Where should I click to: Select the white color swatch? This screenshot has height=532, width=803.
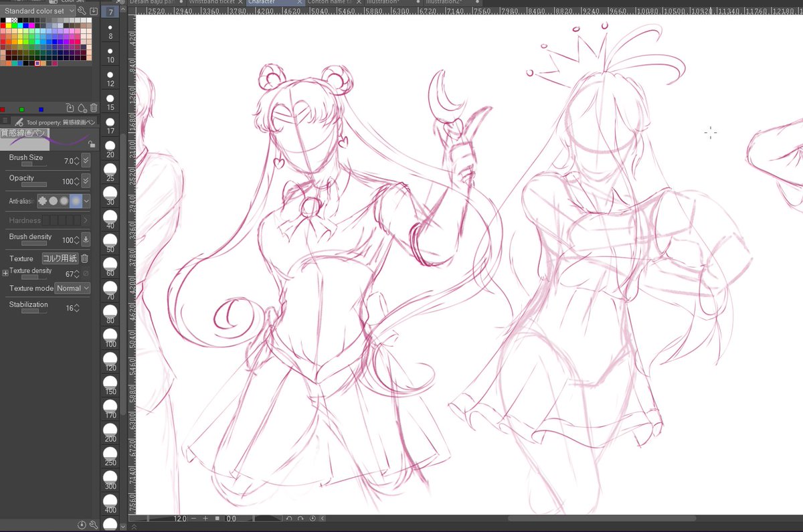[x=9, y=20]
